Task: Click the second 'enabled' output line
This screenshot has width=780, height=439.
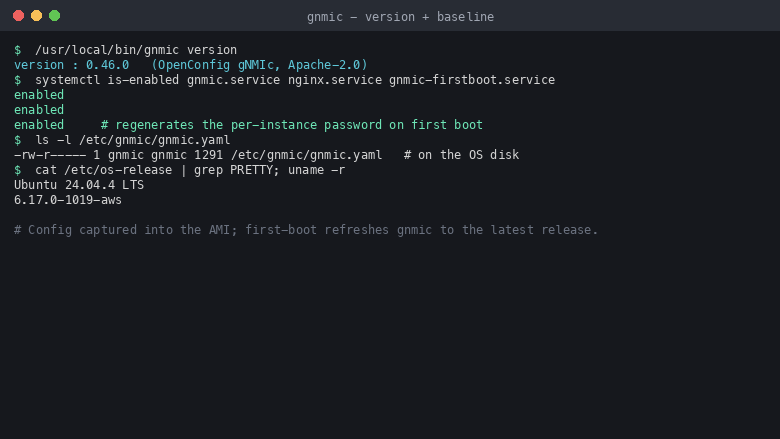Action: (x=39, y=110)
